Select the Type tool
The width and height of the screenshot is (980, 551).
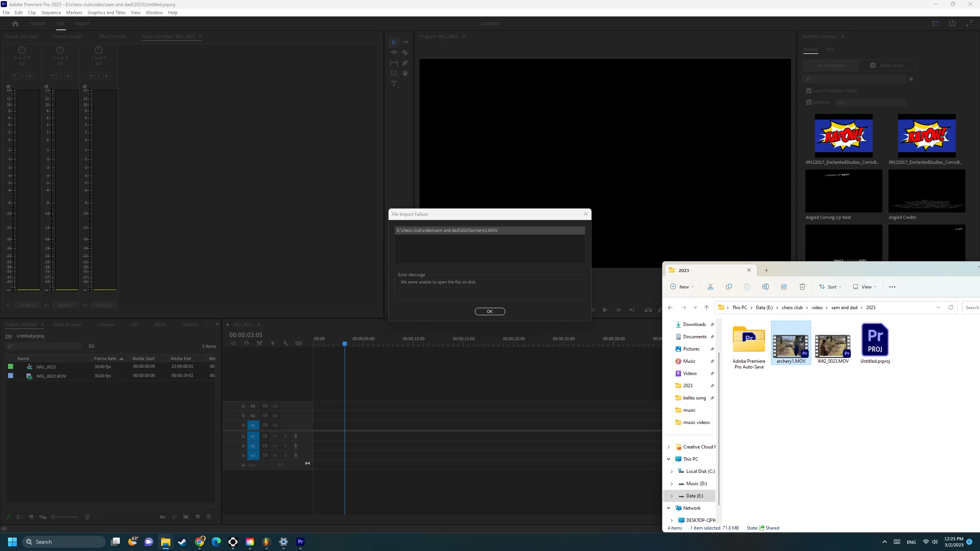pos(394,84)
